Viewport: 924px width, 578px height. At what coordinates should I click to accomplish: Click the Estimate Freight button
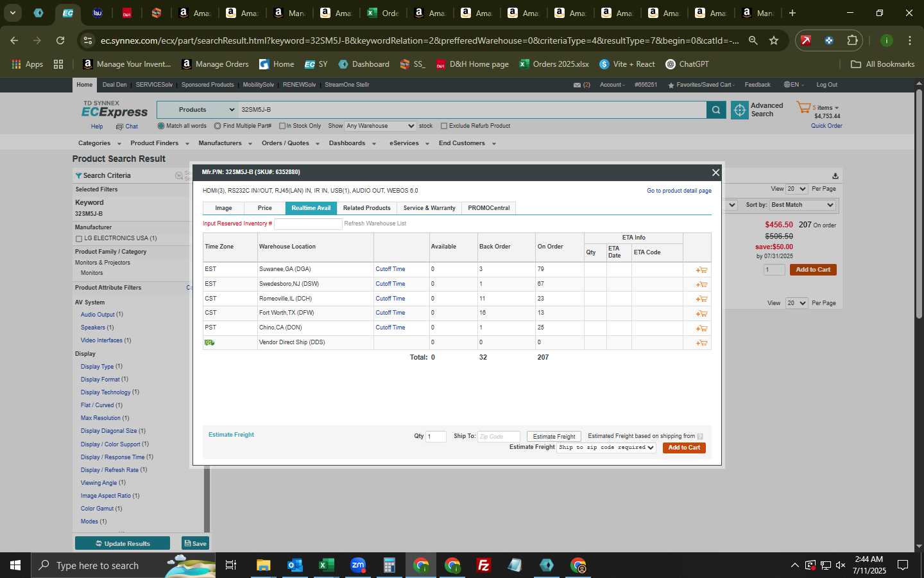(x=554, y=437)
